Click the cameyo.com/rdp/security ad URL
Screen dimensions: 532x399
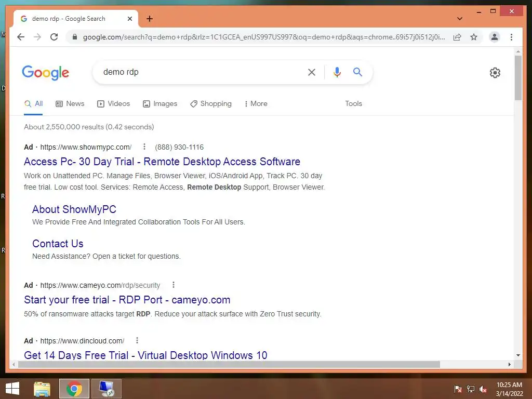100,285
